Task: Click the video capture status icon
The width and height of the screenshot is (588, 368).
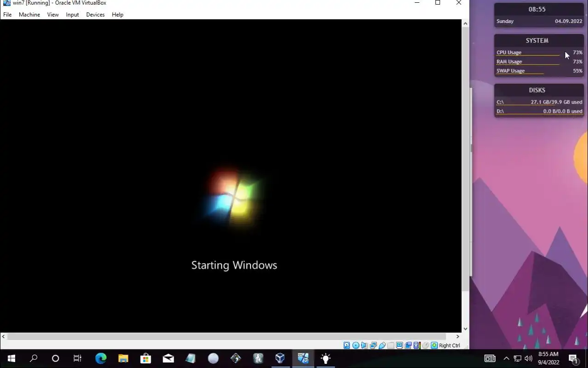Action: click(x=408, y=345)
